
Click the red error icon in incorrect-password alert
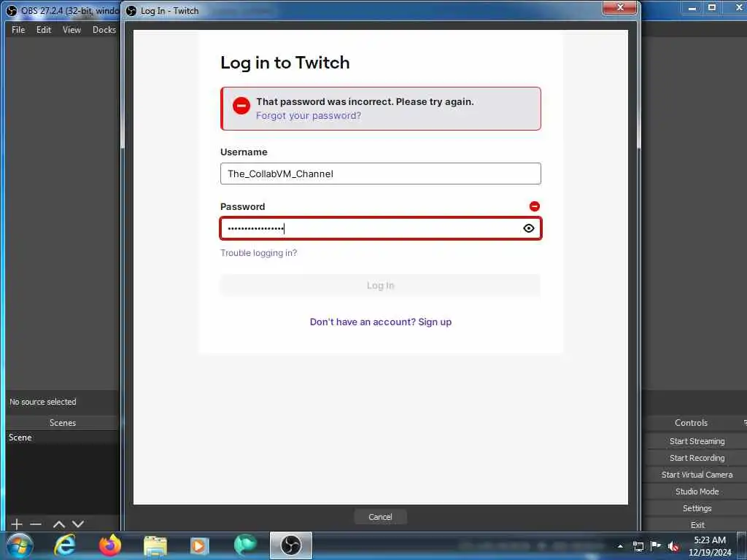click(241, 105)
